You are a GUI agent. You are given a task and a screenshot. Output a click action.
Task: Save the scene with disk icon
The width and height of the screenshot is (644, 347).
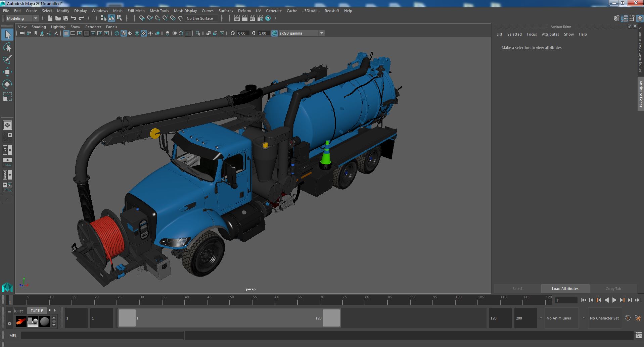[x=66, y=18]
